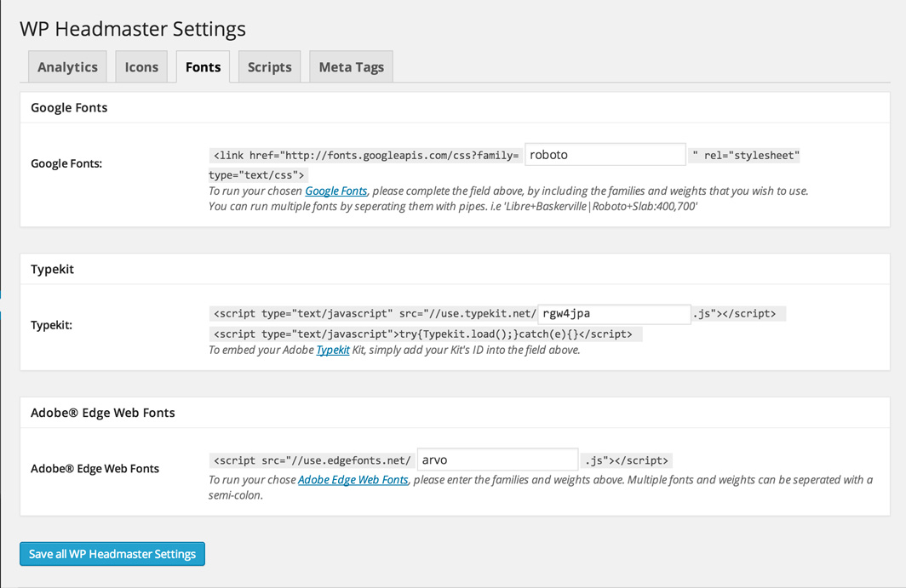The width and height of the screenshot is (906, 588).
Task: Click the Typekit section heading
Action: 52,269
